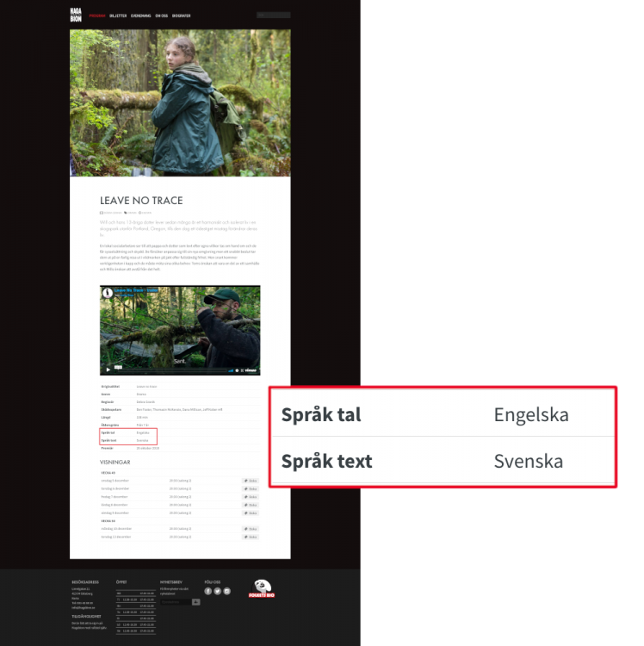
Task: Open the BIOGRAFER menu item
Action: (181, 16)
